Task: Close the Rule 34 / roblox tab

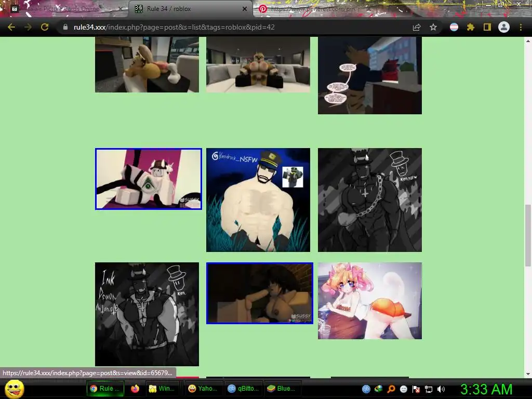Action: (x=245, y=9)
